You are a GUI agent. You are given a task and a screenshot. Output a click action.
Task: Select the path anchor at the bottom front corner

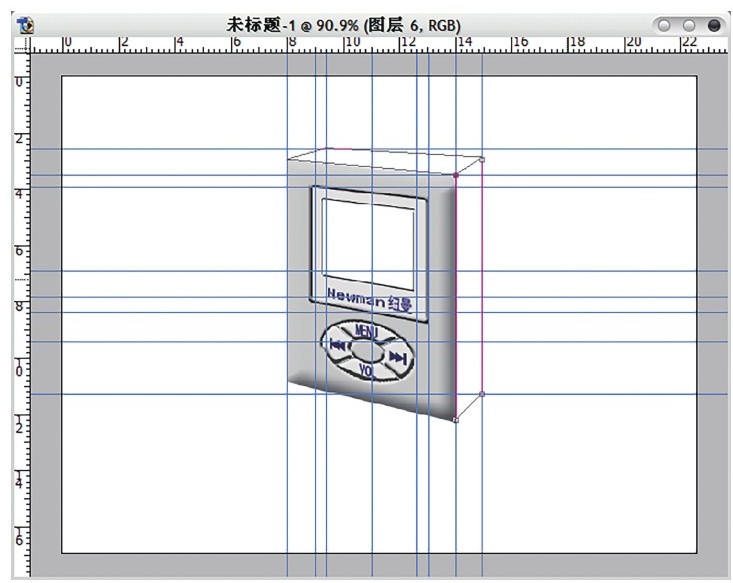tap(456, 420)
